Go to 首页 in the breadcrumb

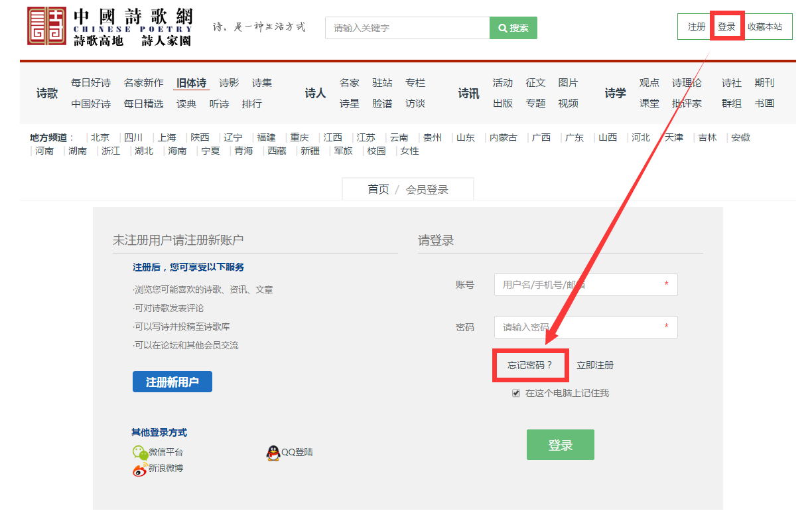(x=378, y=189)
